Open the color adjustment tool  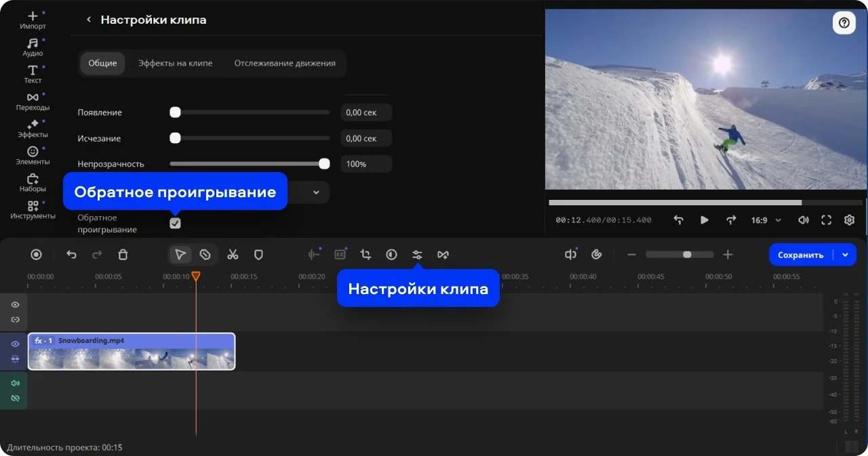coord(391,255)
